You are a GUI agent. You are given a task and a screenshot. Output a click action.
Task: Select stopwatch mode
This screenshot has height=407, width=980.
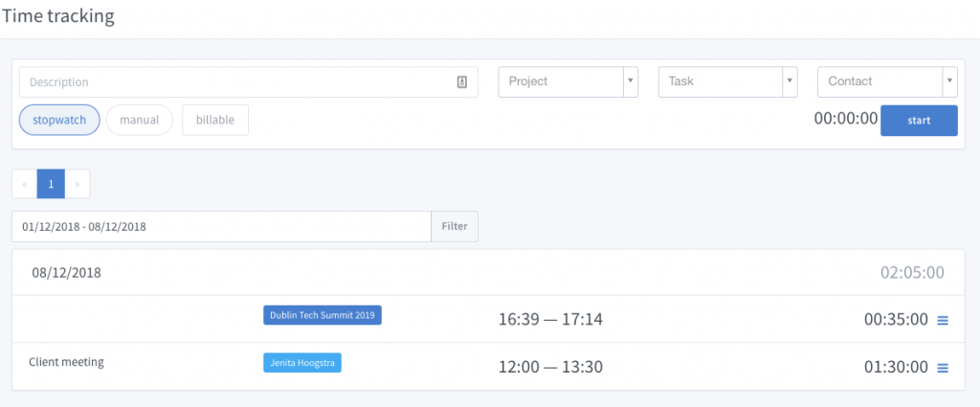point(59,120)
